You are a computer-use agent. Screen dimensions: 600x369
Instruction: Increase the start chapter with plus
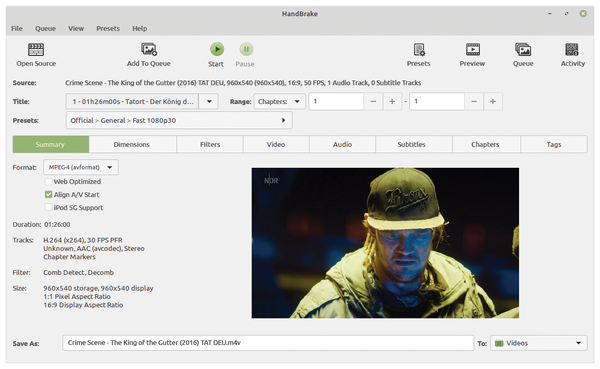[x=392, y=101]
